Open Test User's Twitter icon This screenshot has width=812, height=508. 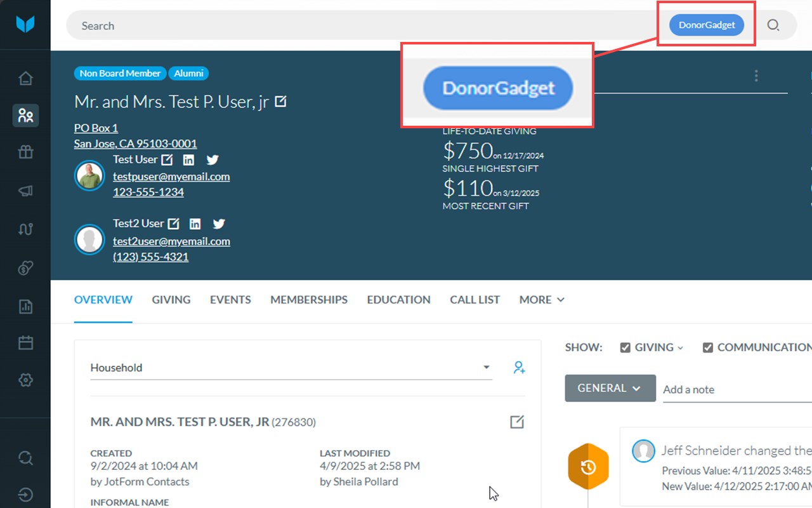point(213,159)
